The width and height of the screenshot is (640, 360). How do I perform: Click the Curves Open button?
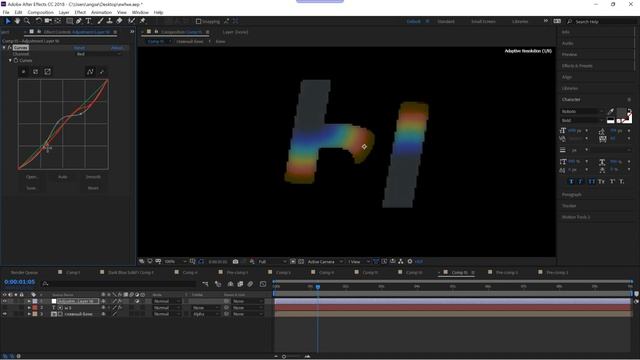point(31,177)
